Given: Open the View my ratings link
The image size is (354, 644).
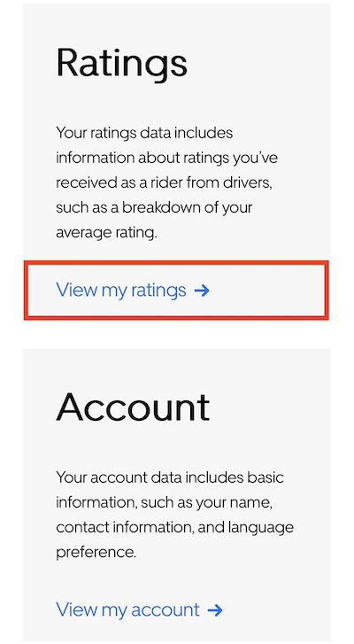Looking at the screenshot, I should tap(133, 291).
